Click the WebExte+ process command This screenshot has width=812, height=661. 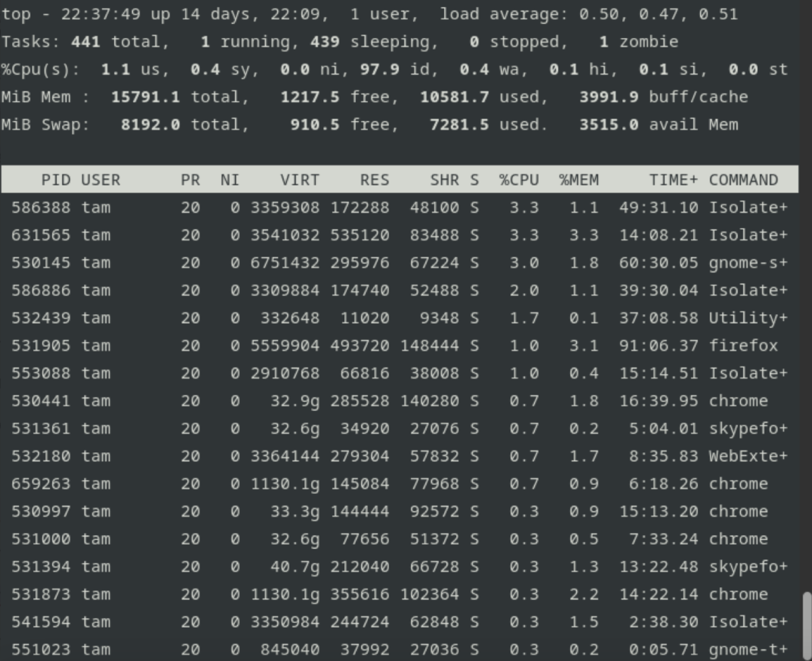[x=748, y=456]
